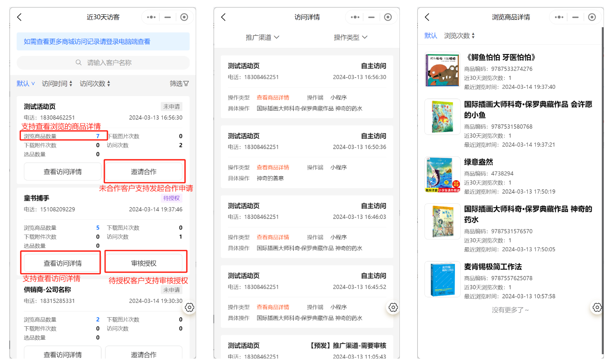
Task: Click 没有更多了 footer text
Action: 510,310
